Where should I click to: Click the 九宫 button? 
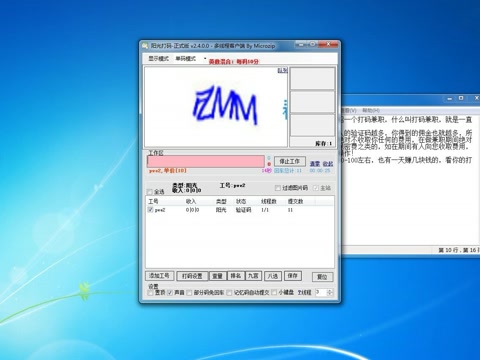253,276
